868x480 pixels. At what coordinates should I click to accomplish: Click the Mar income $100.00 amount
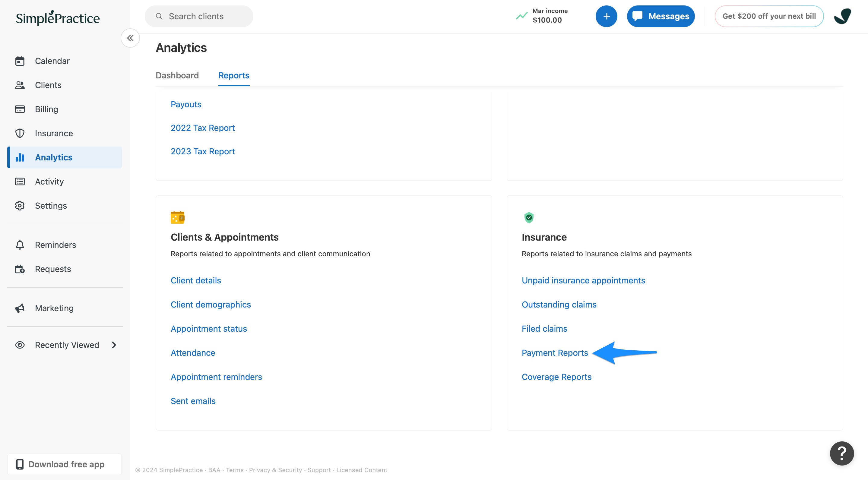547,20
